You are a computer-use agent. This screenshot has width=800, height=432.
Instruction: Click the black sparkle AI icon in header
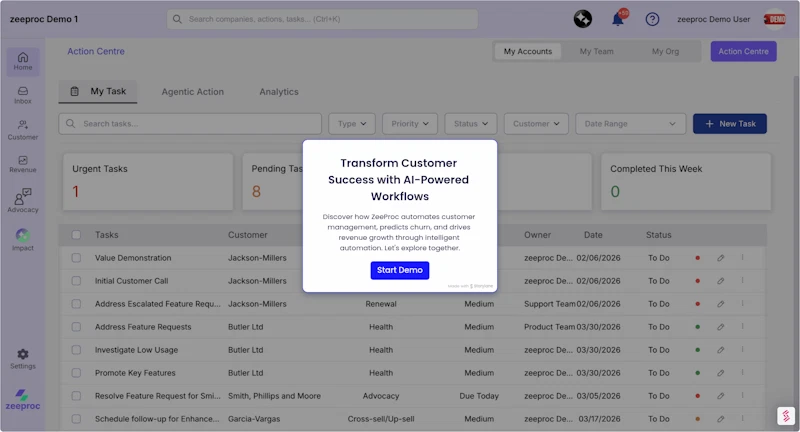point(583,19)
